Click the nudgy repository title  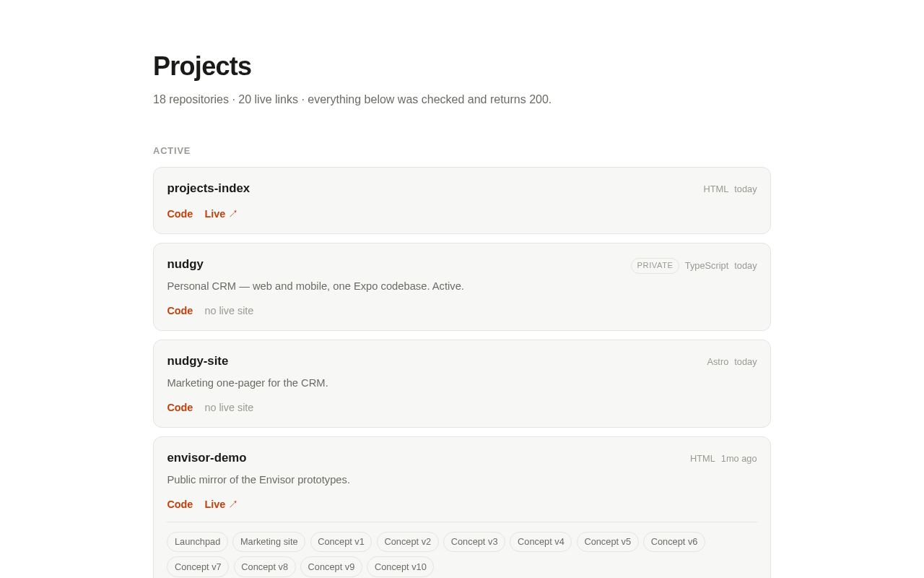coord(186,264)
